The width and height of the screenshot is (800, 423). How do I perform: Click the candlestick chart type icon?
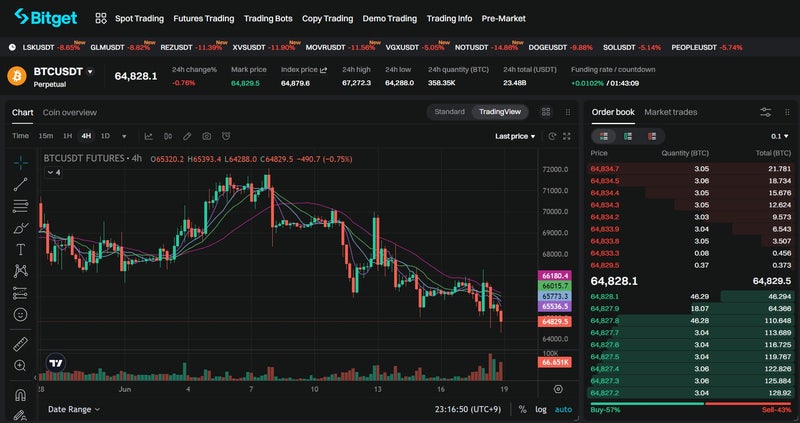(168, 136)
